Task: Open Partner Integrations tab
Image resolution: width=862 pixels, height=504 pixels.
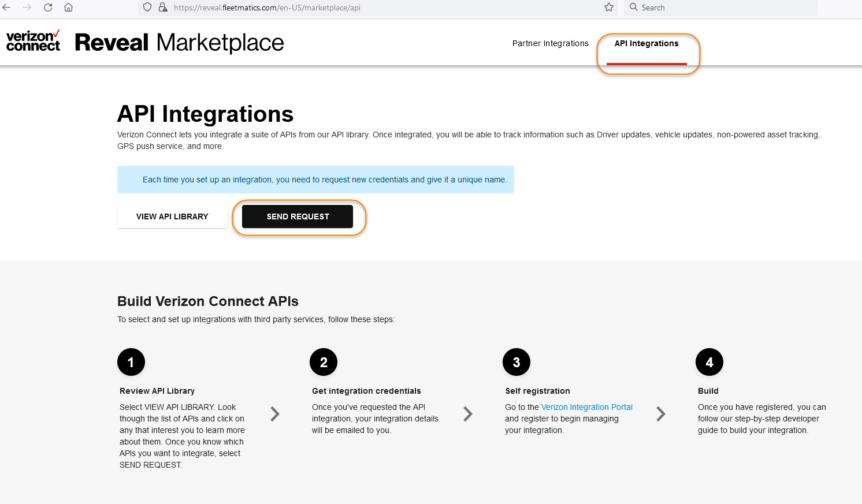Action: (x=551, y=43)
